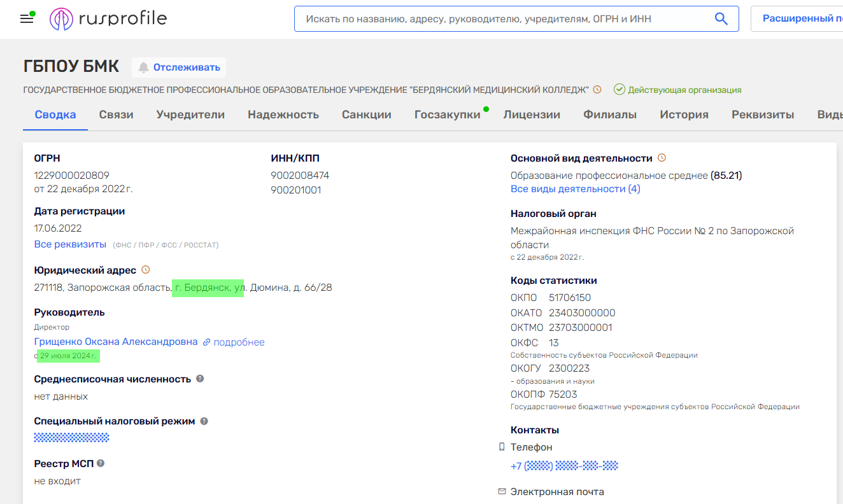Image resolution: width=843 pixels, height=504 pixels.
Task: Expand Все виды деятельности (4) list
Action: pos(575,189)
